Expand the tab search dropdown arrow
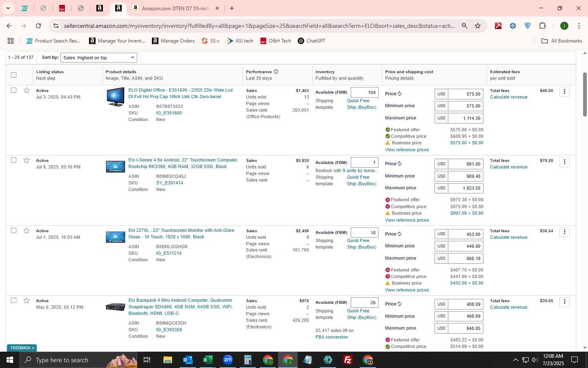The height and width of the screenshot is (368, 588). tap(8, 8)
